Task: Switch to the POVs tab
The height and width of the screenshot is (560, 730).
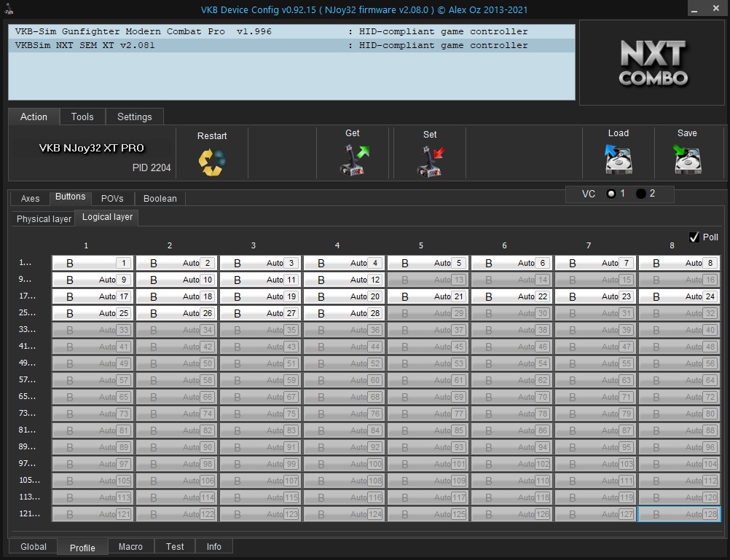Action: 112,199
